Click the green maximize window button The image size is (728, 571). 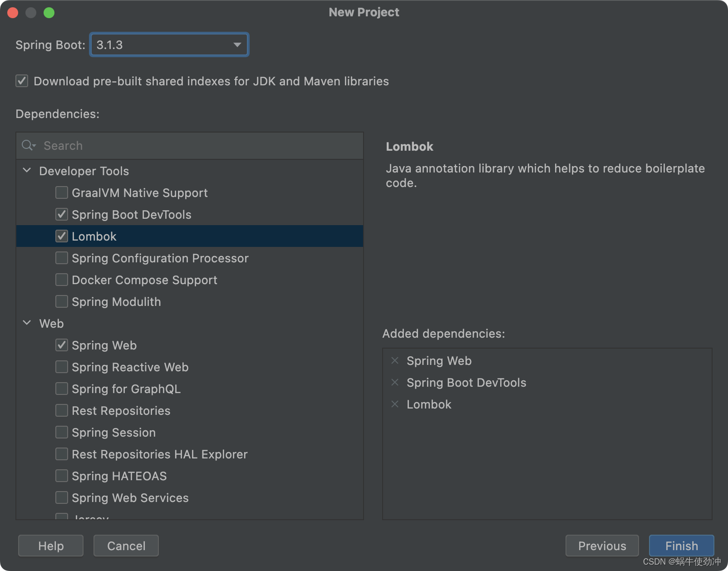[x=49, y=13]
